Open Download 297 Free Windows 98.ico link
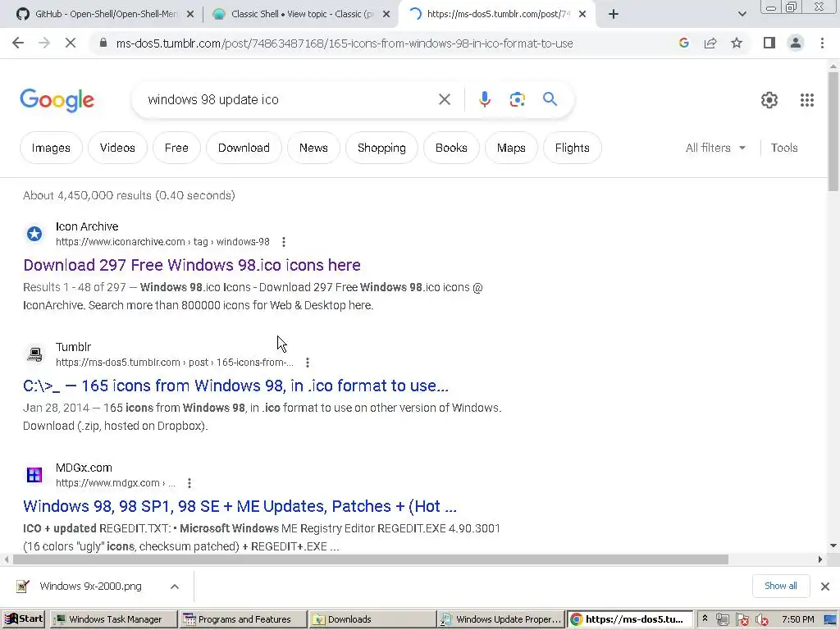This screenshot has height=630, width=840. (x=192, y=265)
